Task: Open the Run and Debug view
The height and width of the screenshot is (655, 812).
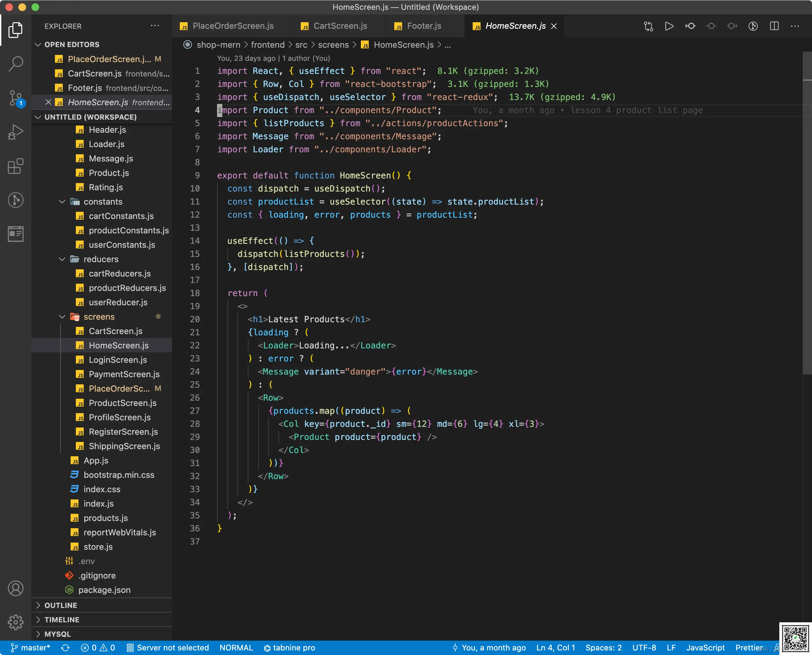Action: [x=15, y=132]
